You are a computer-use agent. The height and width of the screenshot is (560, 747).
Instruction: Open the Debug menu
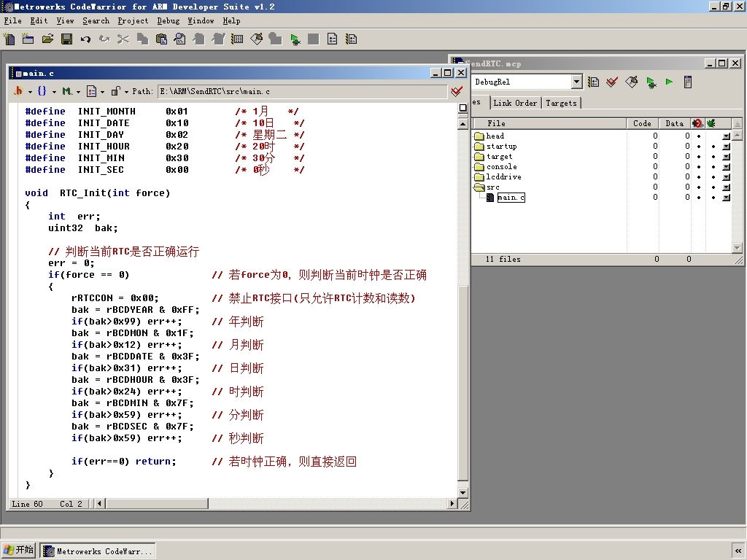point(169,21)
